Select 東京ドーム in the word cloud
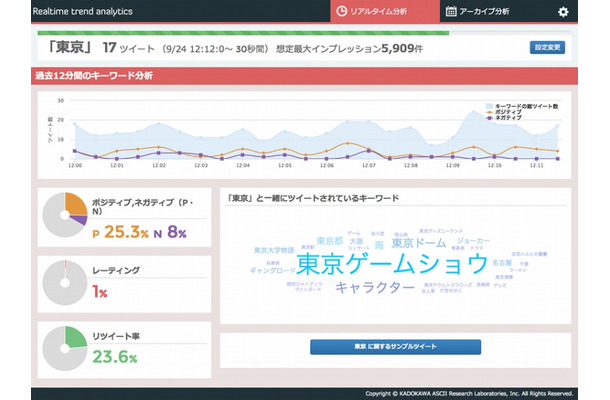610x400 pixels. point(419,243)
